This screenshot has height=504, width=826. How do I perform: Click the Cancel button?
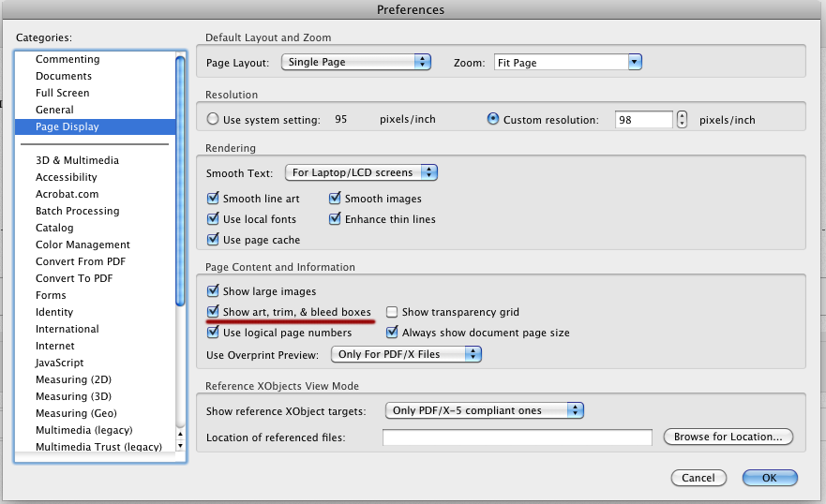click(x=698, y=478)
